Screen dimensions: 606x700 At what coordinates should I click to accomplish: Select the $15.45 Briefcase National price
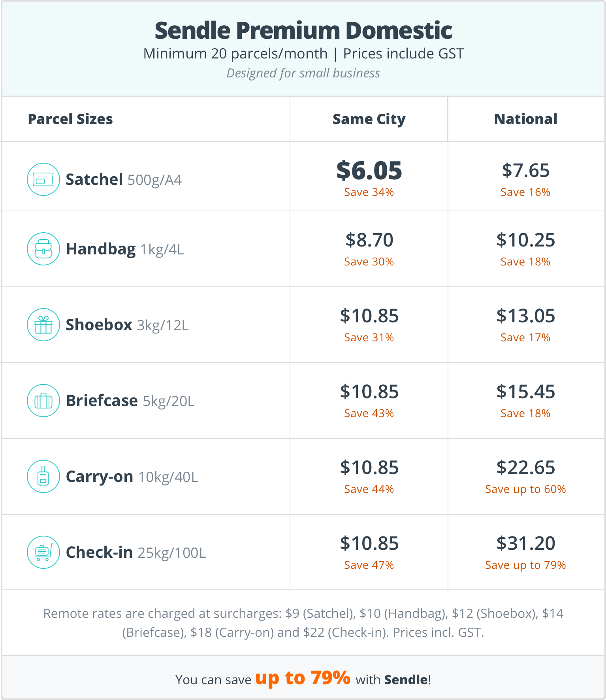[525, 392]
